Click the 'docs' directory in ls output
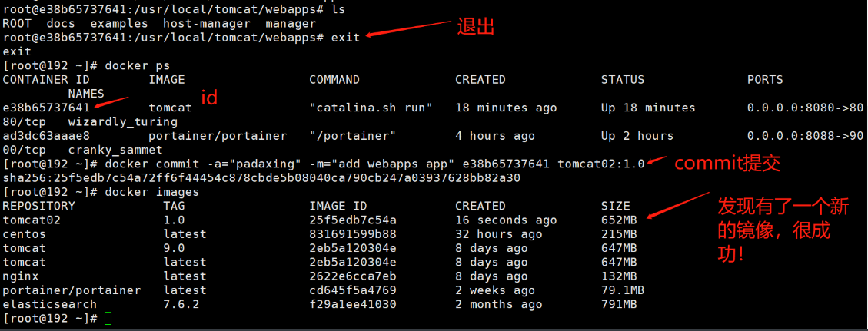This screenshot has height=331, width=868. [61, 24]
